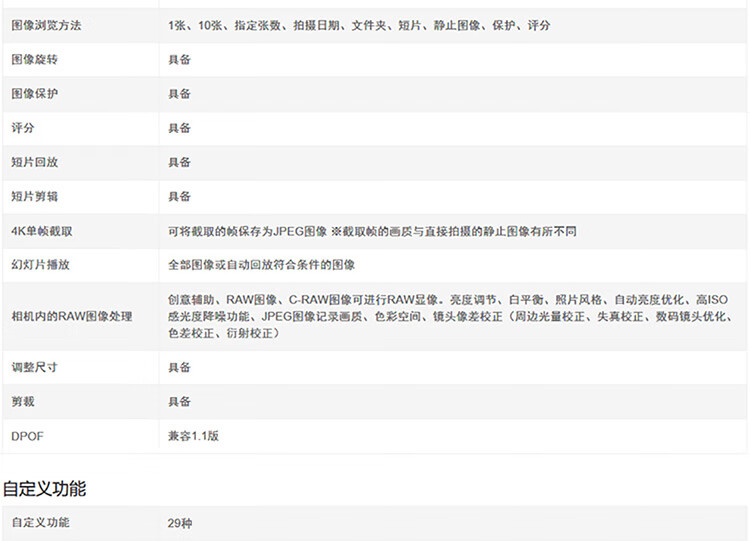Click the 图像旋转 row label

click(34, 60)
